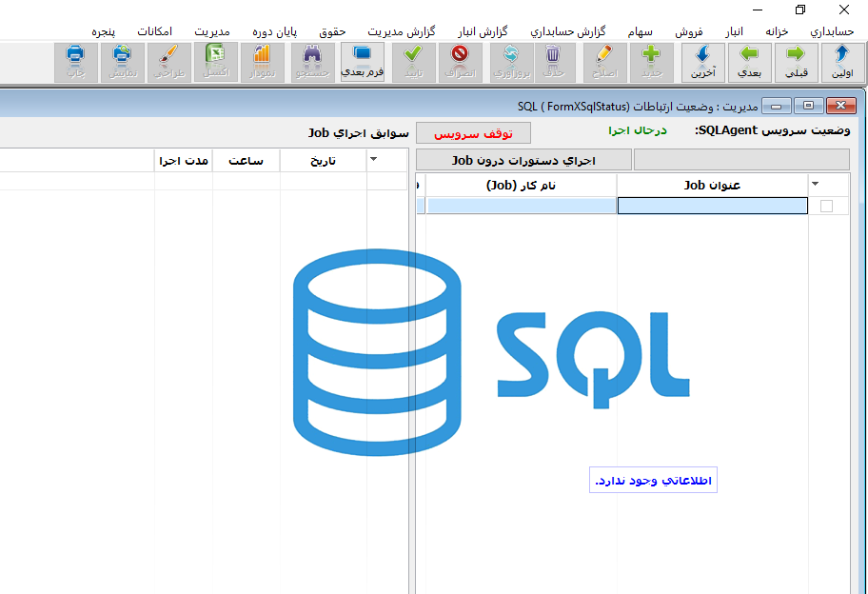Open the مديريت menu
Screen dimensions: 868x594
tap(212, 31)
